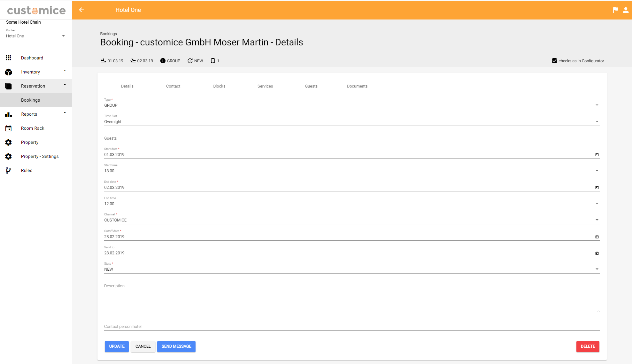Switch to the Services tab

click(x=265, y=86)
